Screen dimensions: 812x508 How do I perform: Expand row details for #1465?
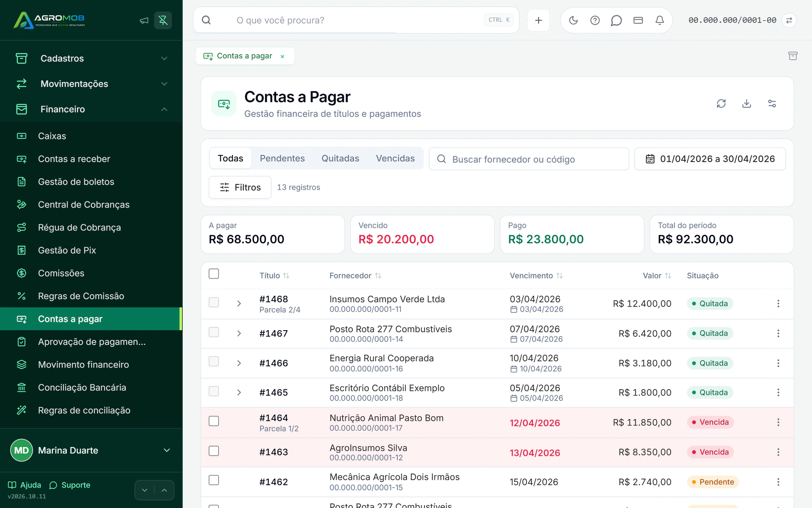click(x=239, y=392)
